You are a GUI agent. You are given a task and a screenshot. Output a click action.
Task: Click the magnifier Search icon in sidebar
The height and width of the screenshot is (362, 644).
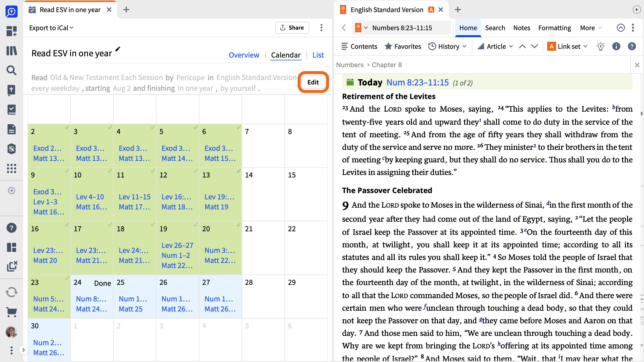12,70
